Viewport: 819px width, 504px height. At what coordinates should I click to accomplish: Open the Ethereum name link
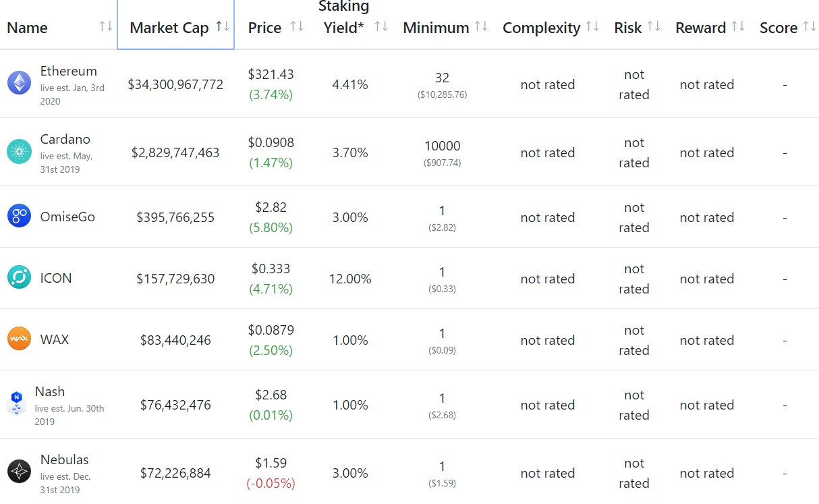click(68, 71)
